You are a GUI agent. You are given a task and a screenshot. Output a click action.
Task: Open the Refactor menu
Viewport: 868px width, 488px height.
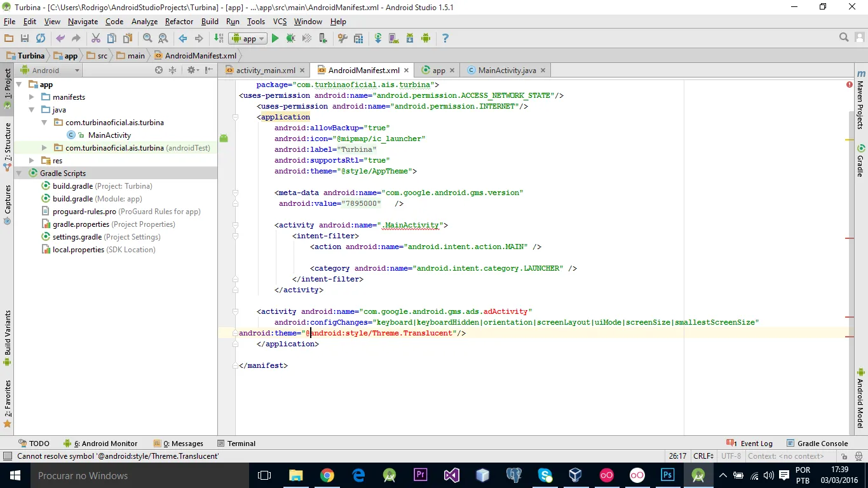click(x=179, y=22)
